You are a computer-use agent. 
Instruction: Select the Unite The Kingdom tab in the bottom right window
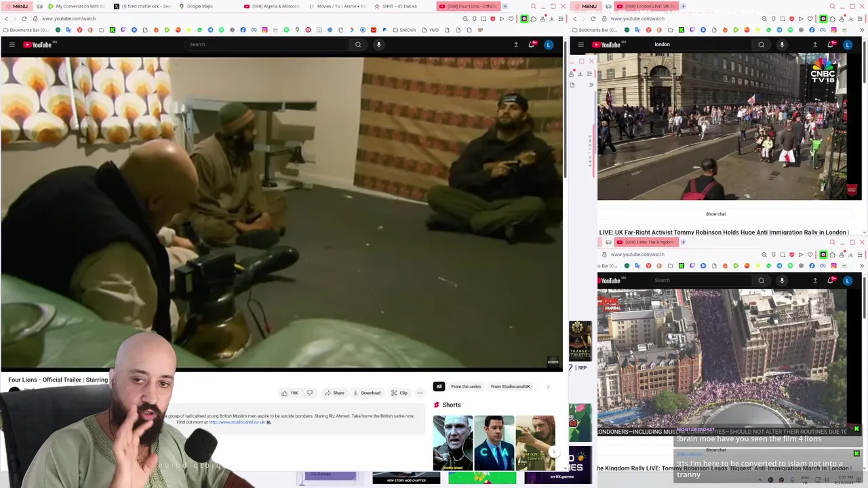pyautogui.click(x=646, y=242)
